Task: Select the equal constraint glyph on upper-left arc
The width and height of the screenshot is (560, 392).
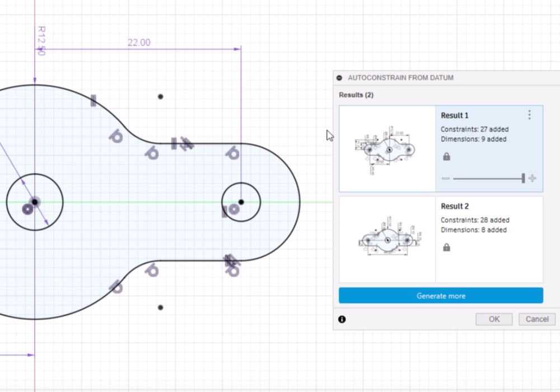Action: (x=93, y=100)
